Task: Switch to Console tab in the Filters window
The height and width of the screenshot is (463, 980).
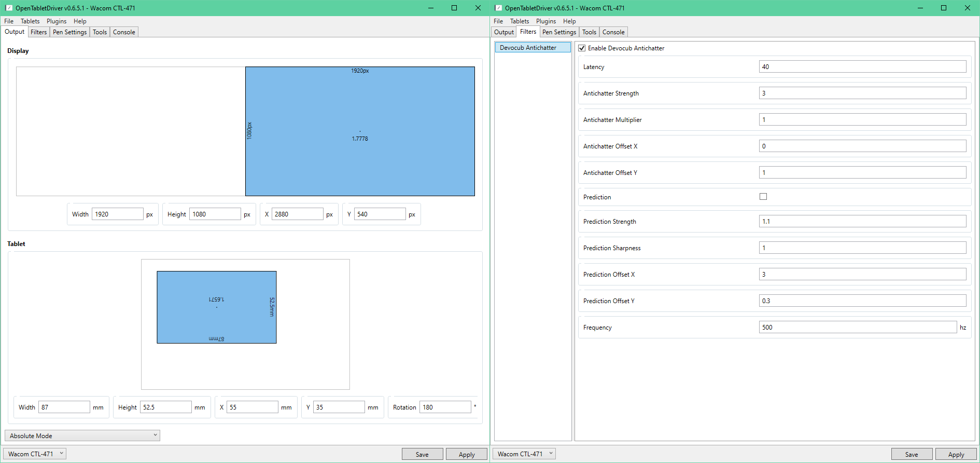Action: click(x=613, y=32)
